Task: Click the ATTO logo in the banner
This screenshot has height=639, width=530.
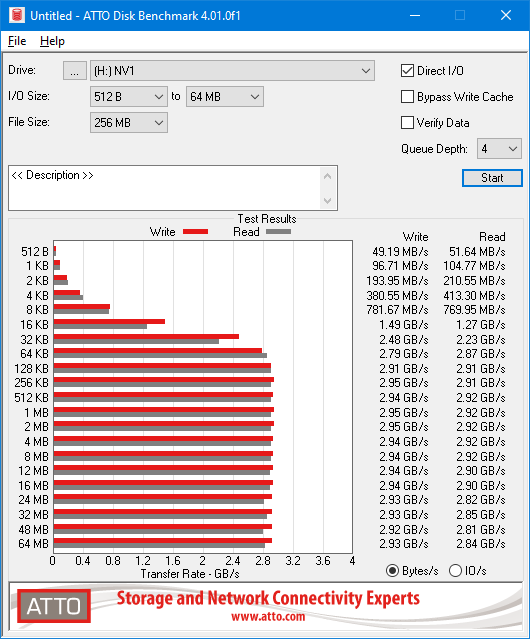Action: [x=54, y=606]
